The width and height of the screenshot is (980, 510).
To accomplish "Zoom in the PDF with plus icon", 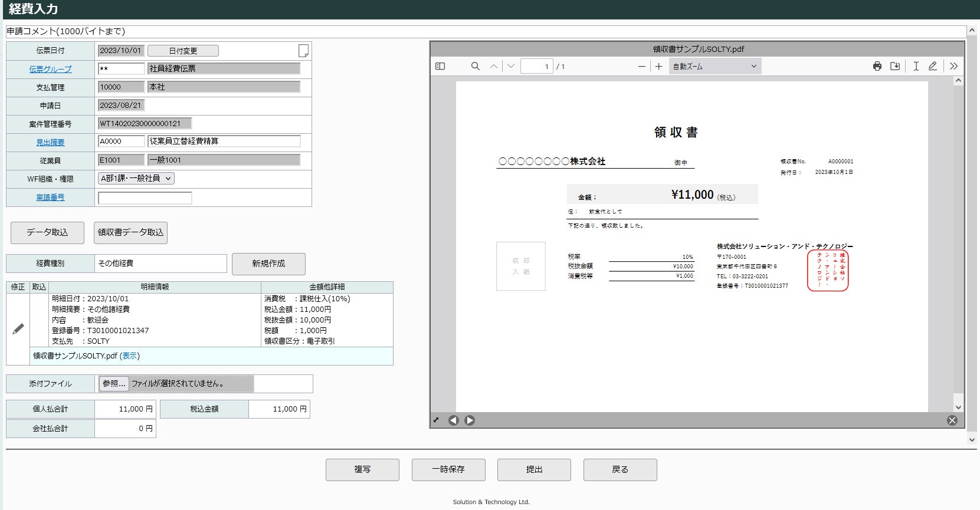I will [659, 67].
